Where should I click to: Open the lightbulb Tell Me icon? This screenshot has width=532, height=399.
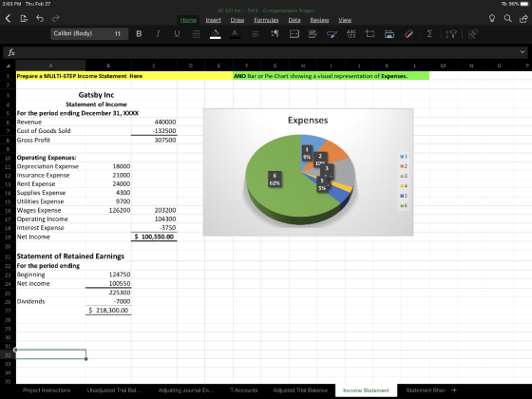(x=492, y=18)
